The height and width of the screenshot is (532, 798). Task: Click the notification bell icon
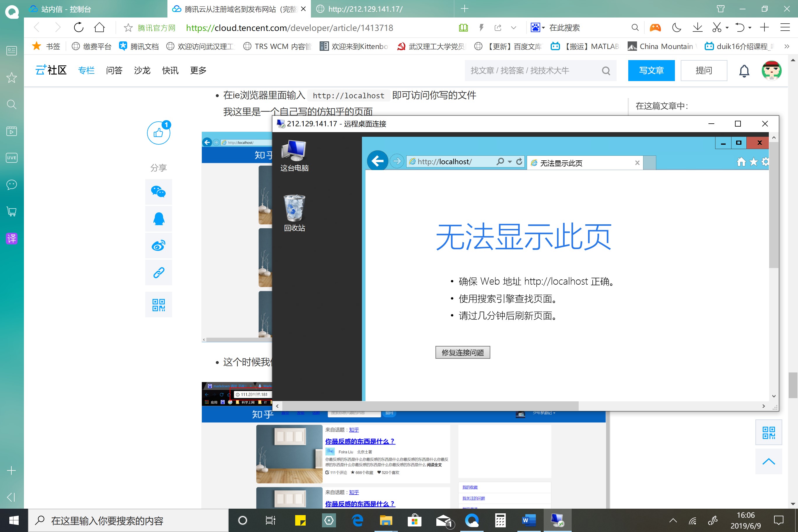click(x=744, y=71)
